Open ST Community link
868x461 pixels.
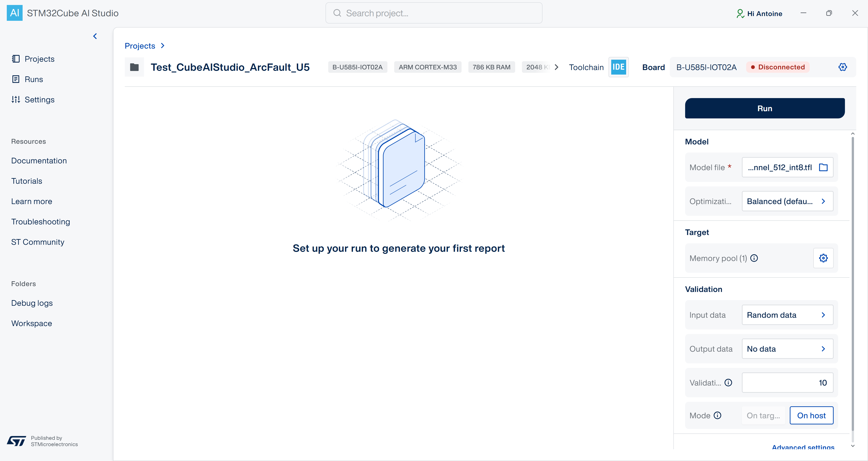pyautogui.click(x=38, y=242)
